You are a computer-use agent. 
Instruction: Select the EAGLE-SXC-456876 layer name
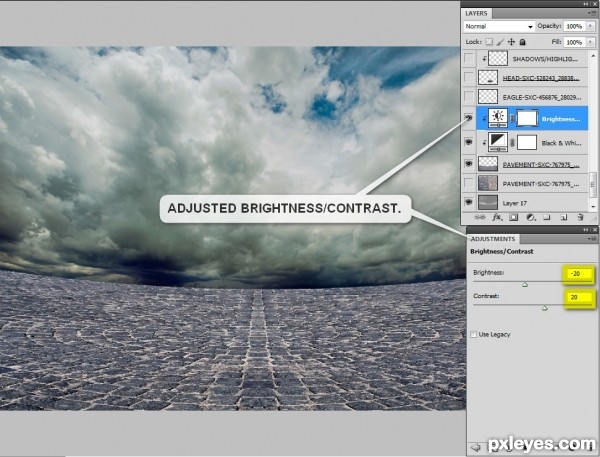tap(541, 97)
